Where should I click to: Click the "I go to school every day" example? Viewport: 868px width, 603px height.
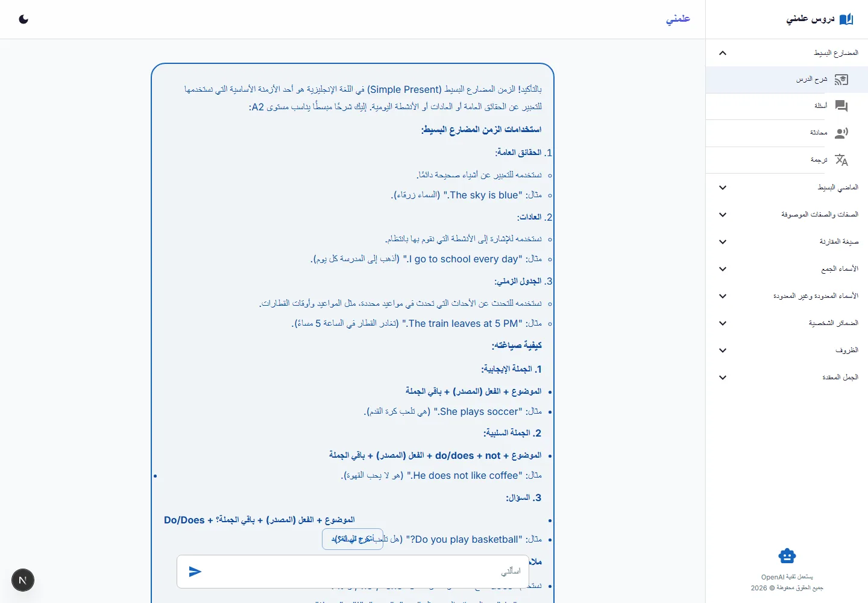[x=426, y=259]
